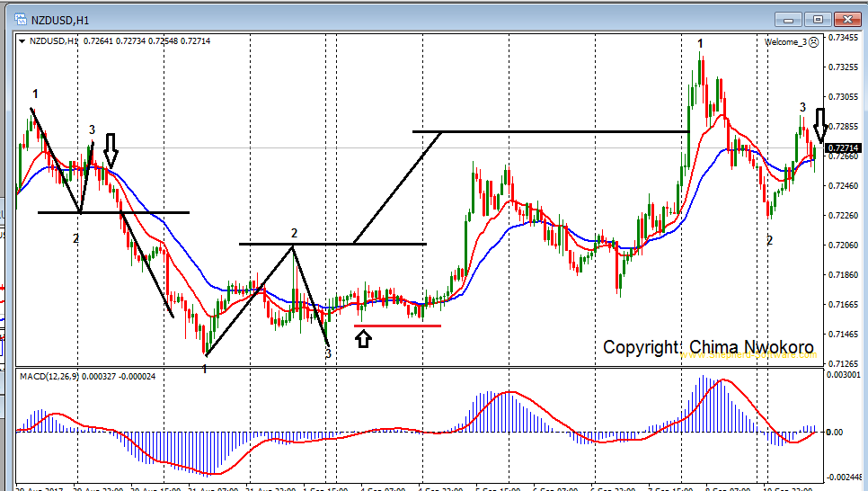The image size is (868, 491).
Task: Minimize the NZDUSD,H1 chart window
Action: pos(789,20)
